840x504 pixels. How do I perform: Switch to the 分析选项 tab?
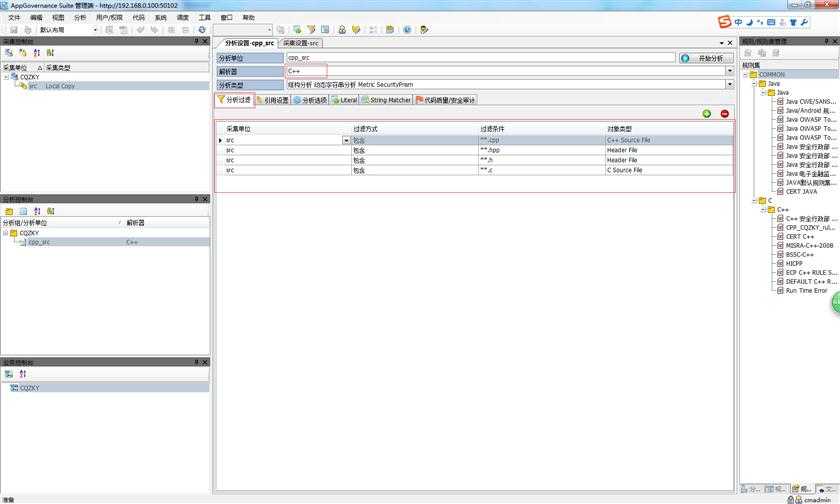click(x=310, y=100)
